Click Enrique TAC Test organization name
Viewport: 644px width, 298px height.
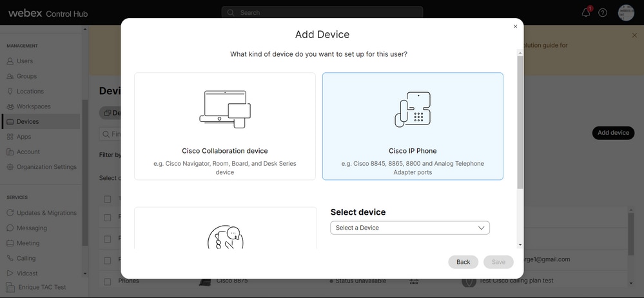pos(42,287)
